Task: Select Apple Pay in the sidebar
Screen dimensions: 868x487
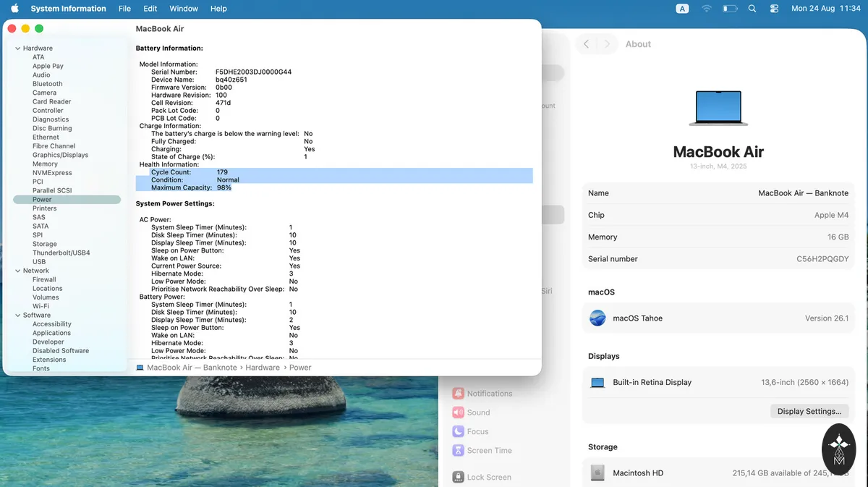Action: (x=48, y=66)
